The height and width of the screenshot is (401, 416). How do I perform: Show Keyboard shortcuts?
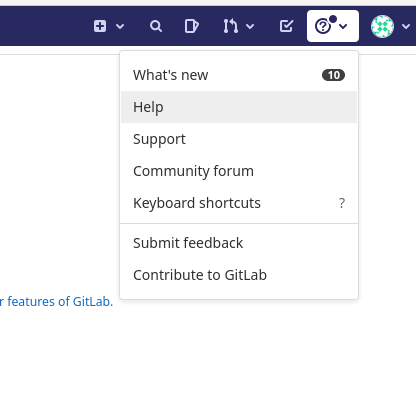[239, 203]
